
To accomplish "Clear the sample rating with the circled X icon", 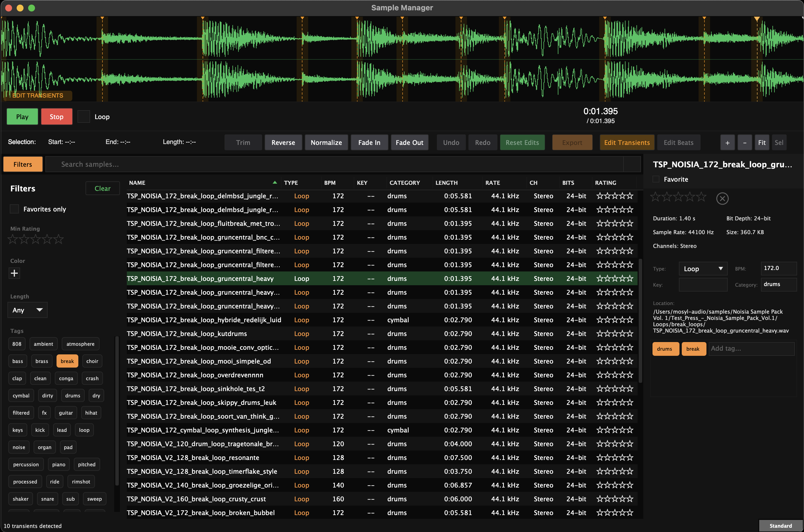I will (x=722, y=199).
